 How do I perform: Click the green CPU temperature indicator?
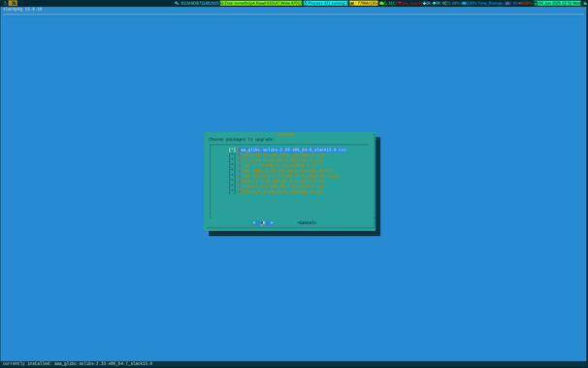[387, 3]
